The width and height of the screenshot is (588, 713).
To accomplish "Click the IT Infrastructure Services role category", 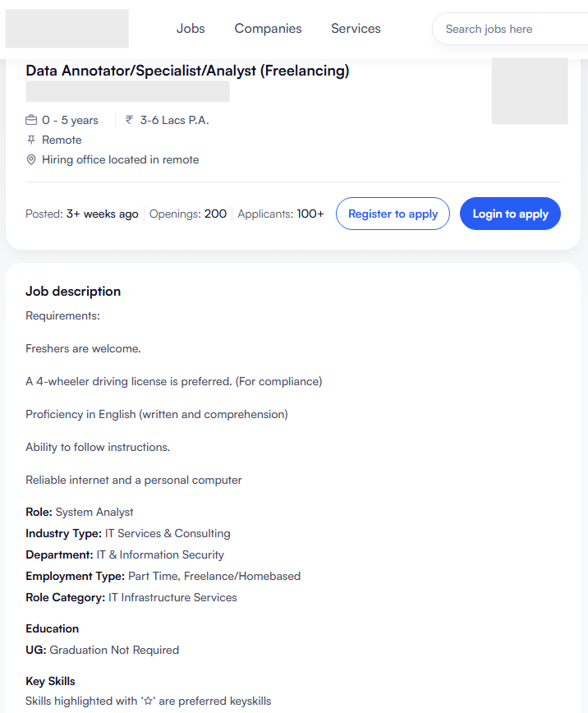I will click(x=172, y=597).
